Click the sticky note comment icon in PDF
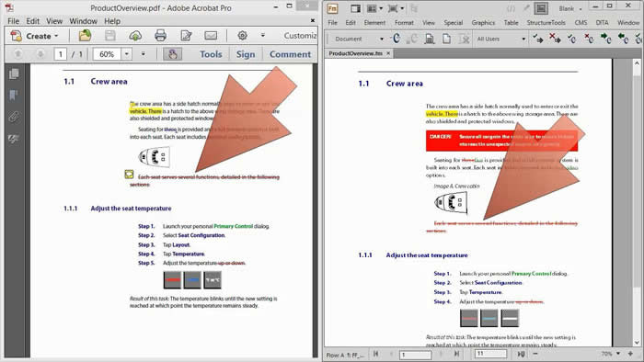 click(x=129, y=175)
